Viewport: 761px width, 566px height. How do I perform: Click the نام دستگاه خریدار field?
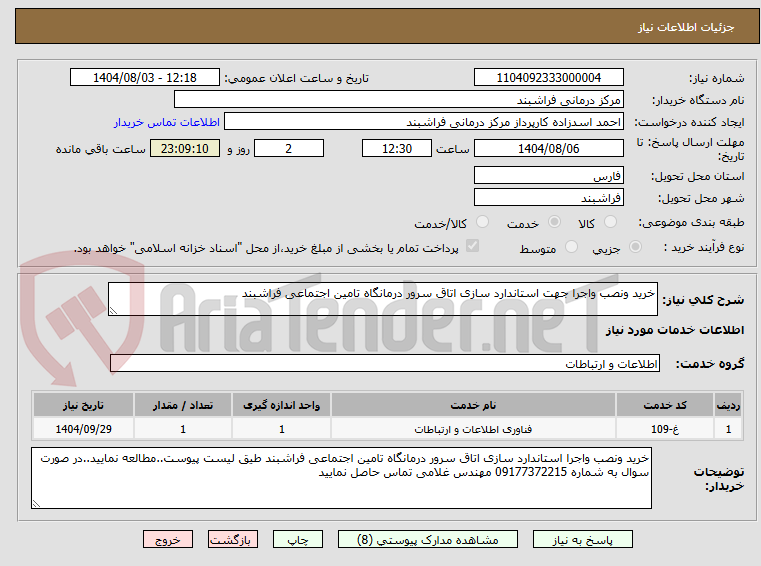point(398,100)
